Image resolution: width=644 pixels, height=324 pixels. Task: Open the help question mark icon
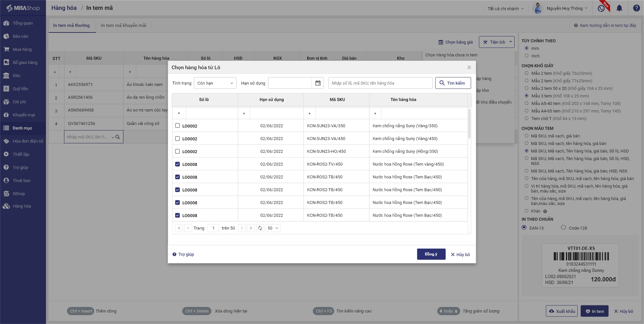click(636, 8)
